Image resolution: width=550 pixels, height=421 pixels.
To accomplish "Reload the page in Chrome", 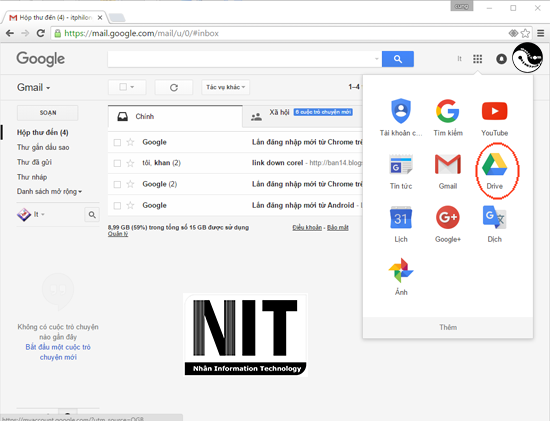I will [41, 33].
